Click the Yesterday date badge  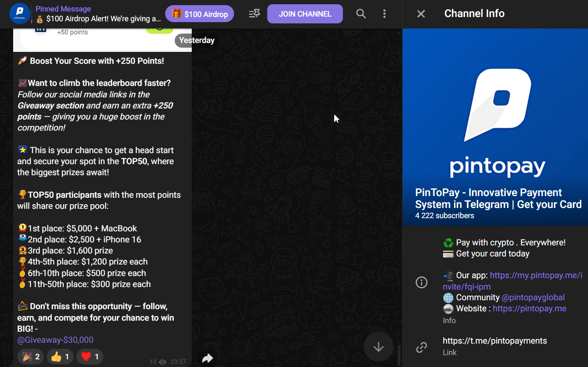point(196,40)
